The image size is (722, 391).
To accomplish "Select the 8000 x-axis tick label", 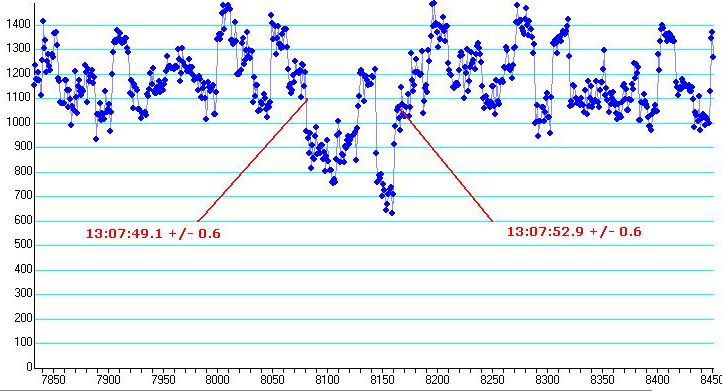I will pyautogui.click(x=217, y=380).
